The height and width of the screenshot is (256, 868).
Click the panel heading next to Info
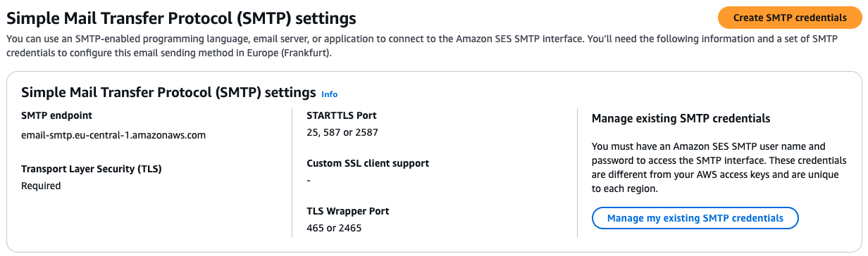point(168,92)
